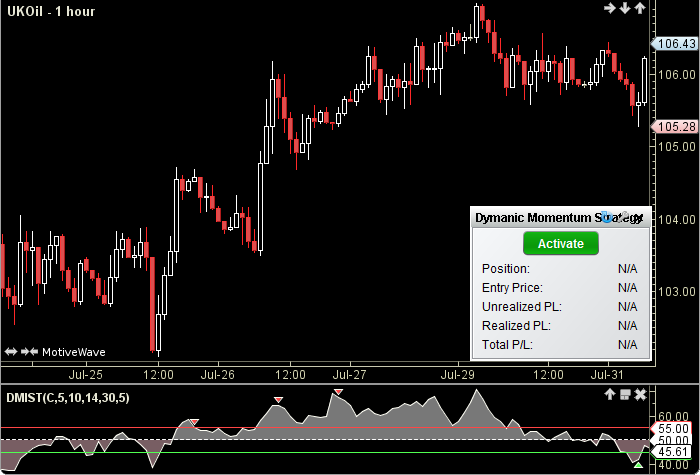Click the 106.00 price axis label
Screen dimensions: 700x475
676,74
